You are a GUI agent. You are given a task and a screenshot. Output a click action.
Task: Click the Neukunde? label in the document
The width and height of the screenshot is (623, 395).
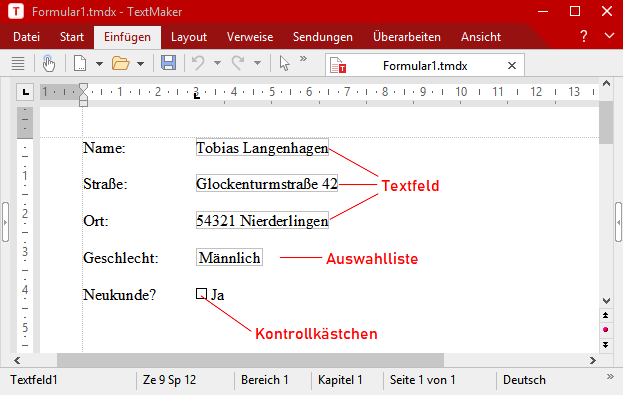tap(120, 295)
